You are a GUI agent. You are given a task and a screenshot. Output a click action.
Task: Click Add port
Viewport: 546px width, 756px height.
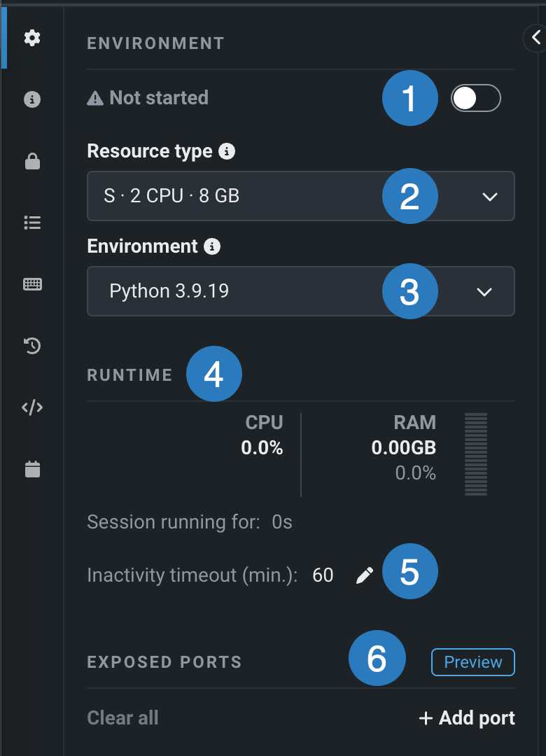click(467, 718)
